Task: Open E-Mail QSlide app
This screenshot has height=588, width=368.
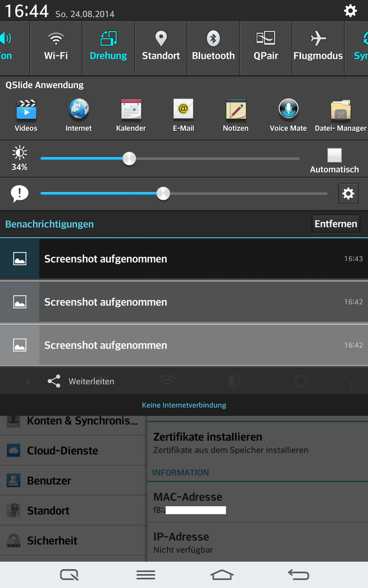Action: [183, 116]
